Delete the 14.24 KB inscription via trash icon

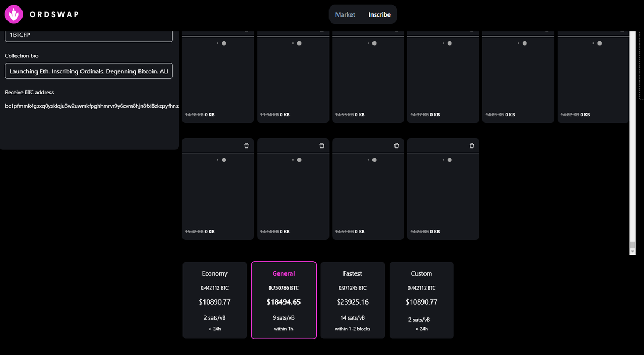tap(471, 145)
